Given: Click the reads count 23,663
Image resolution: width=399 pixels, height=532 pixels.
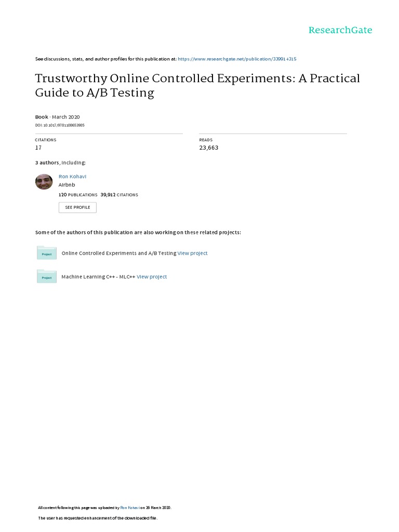Looking at the screenshot, I should [x=209, y=148].
